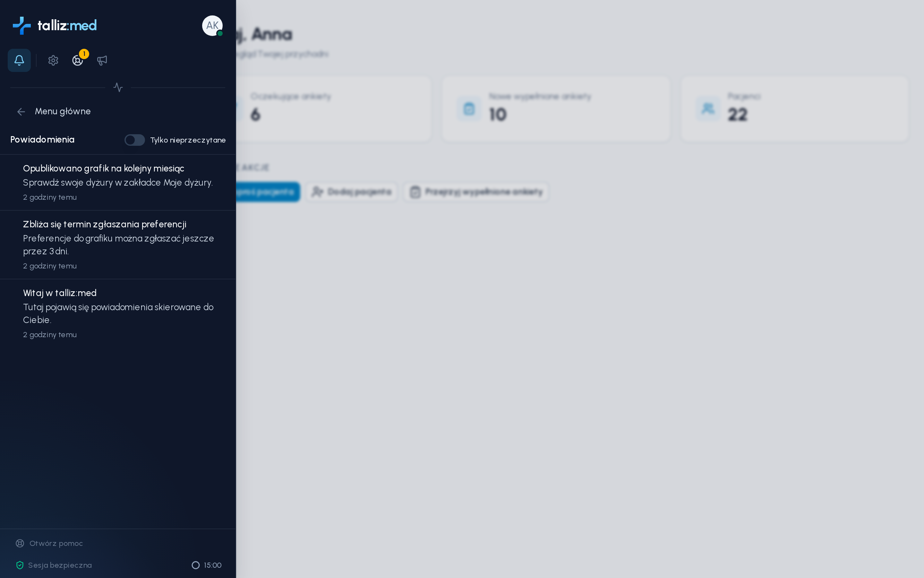Open notification Opublikowano grafik na kolejny miesiąc

click(118, 182)
